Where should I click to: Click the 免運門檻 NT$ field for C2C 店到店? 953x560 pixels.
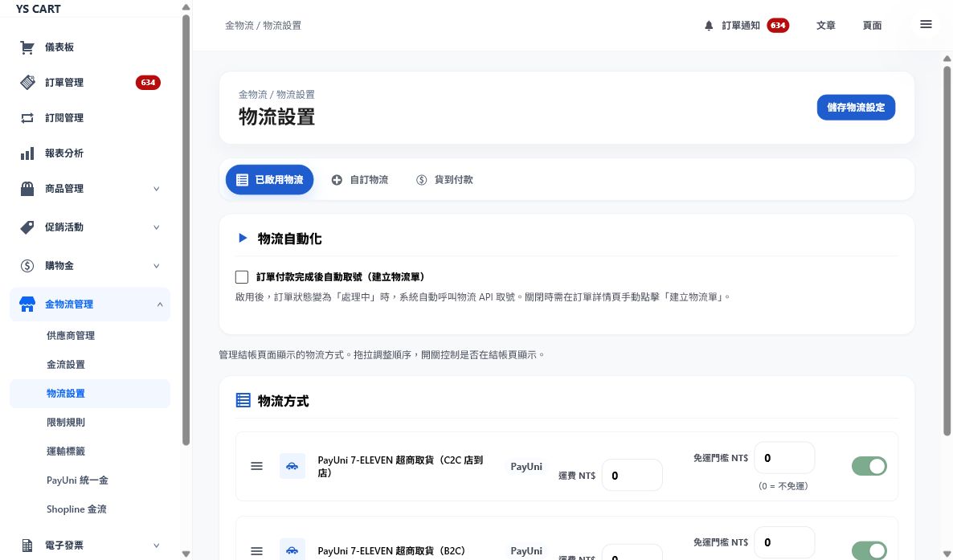pyautogui.click(x=784, y=458)
